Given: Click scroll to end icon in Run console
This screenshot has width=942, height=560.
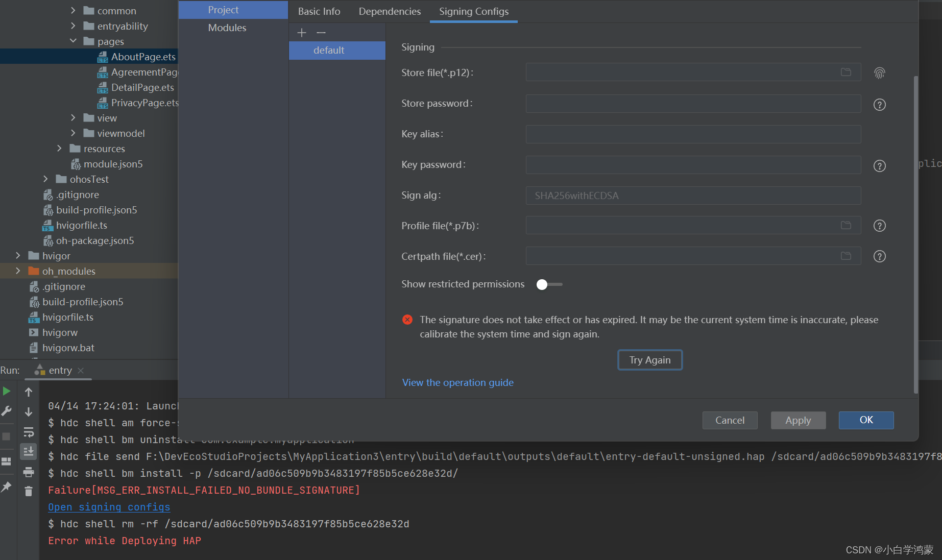Looking at the screenshot, I should [x=29, y=451].
